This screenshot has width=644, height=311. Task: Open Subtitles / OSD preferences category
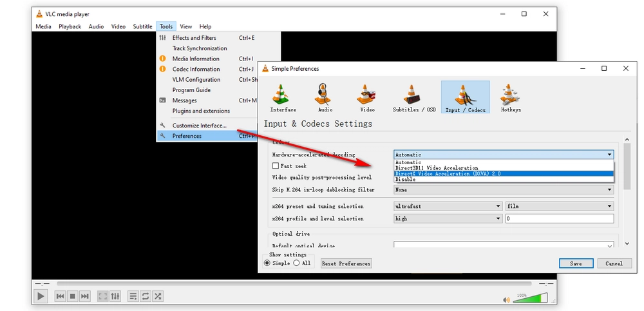(414, 97)
